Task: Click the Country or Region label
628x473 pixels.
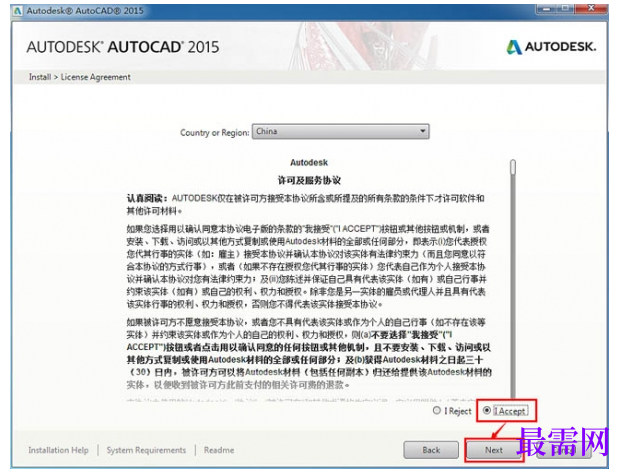Action: 215,132
